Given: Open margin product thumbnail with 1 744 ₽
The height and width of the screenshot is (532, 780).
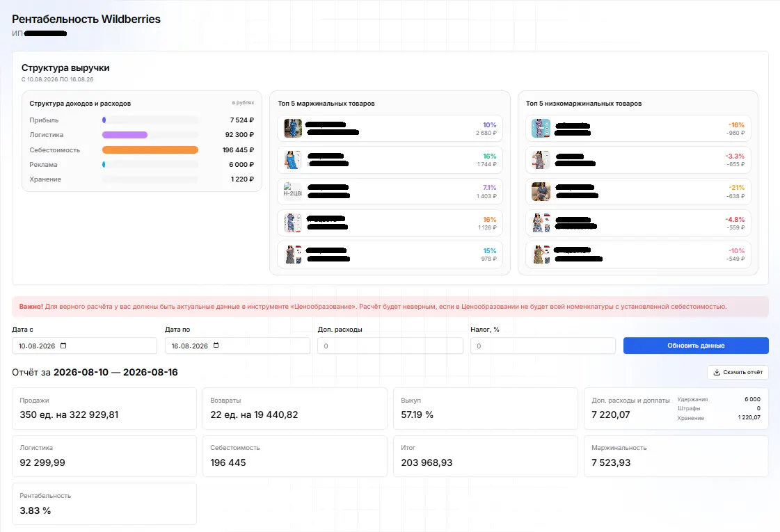Looking at the screenshot, I should click(x=292, y=160).
